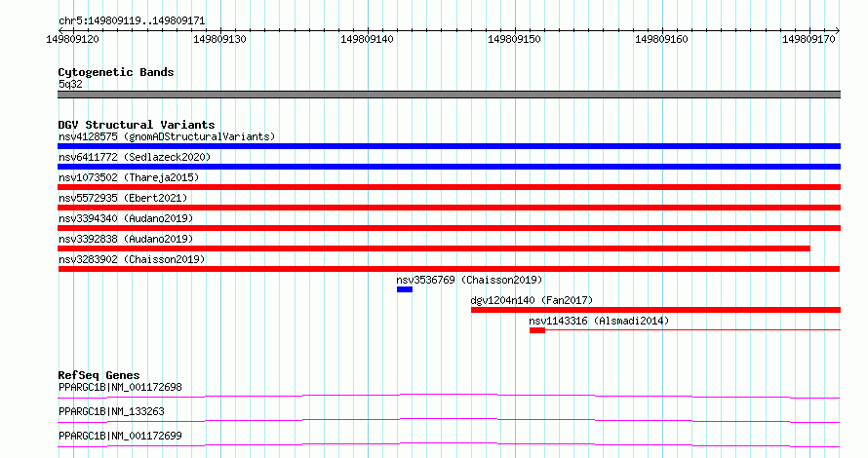This screenshot has height=458, width=868.
Task: Click the chr5:149809119..149809171 region label
Action: 132,21
